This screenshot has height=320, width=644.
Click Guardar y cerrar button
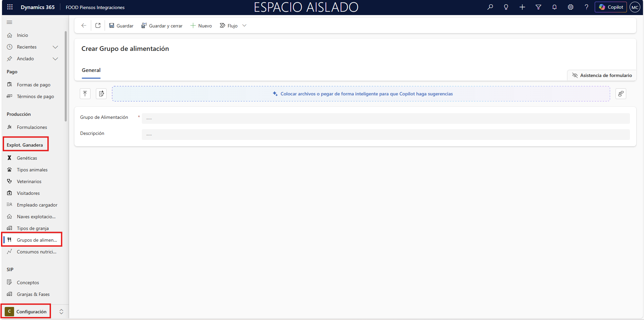click(x=162, y=26)
